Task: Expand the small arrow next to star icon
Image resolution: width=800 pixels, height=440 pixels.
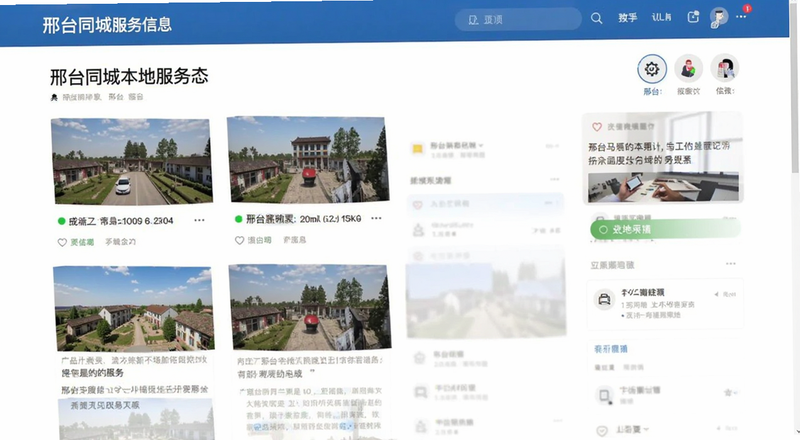Action: pyautogui.click(x=736, y=393)
